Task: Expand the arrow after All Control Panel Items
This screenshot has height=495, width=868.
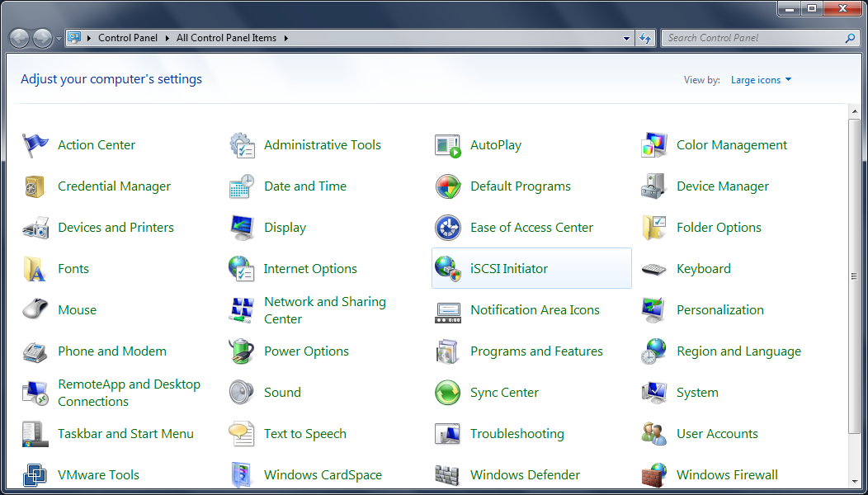Action: click(x=286, y=38)
